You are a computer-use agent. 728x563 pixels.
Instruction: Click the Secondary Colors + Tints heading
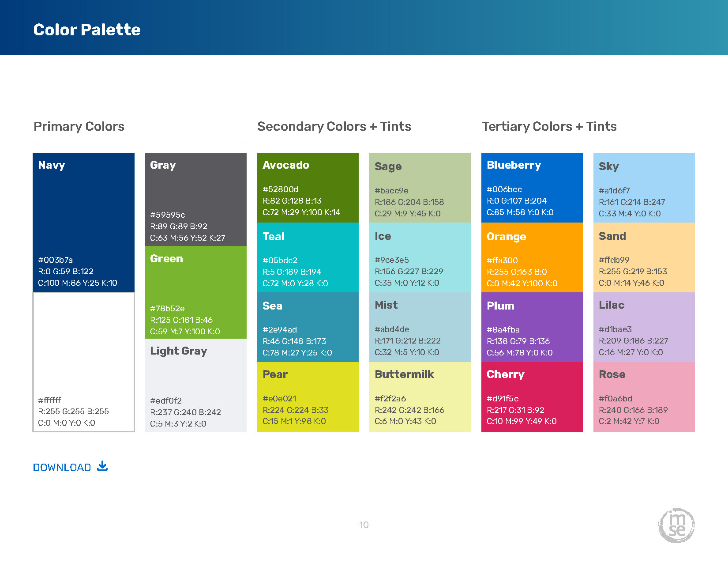click(334, 126)
